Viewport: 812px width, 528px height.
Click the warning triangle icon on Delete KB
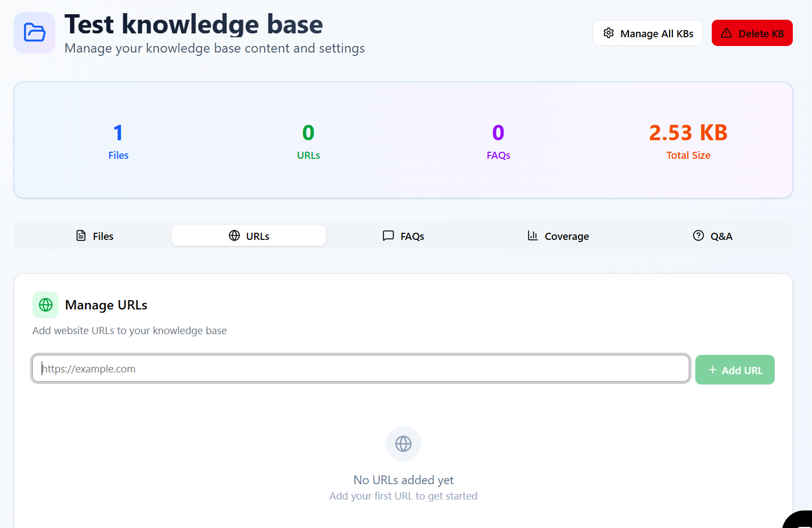[727, 33]
